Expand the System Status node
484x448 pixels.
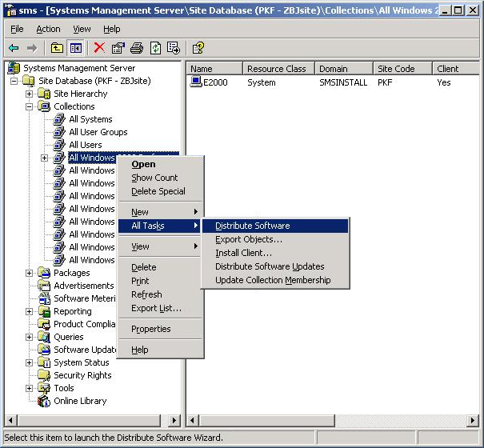[29, 362]
